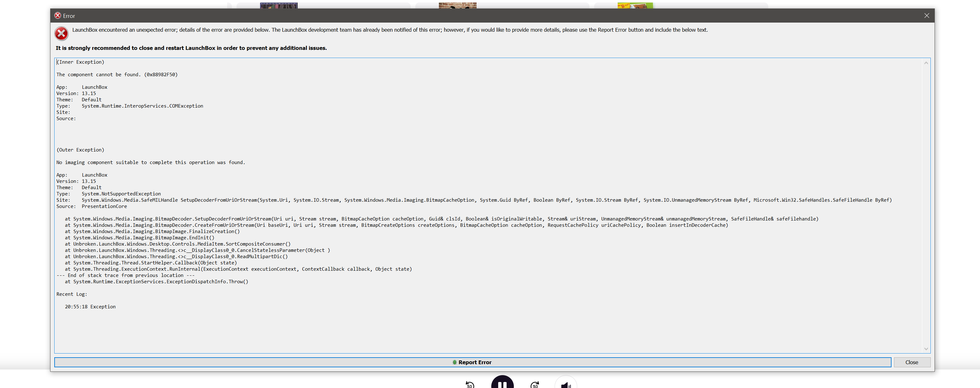Viewport: 980px width, 388px height.
Task: Open the brick wall album thumbnail
Action: coord(457,5)
